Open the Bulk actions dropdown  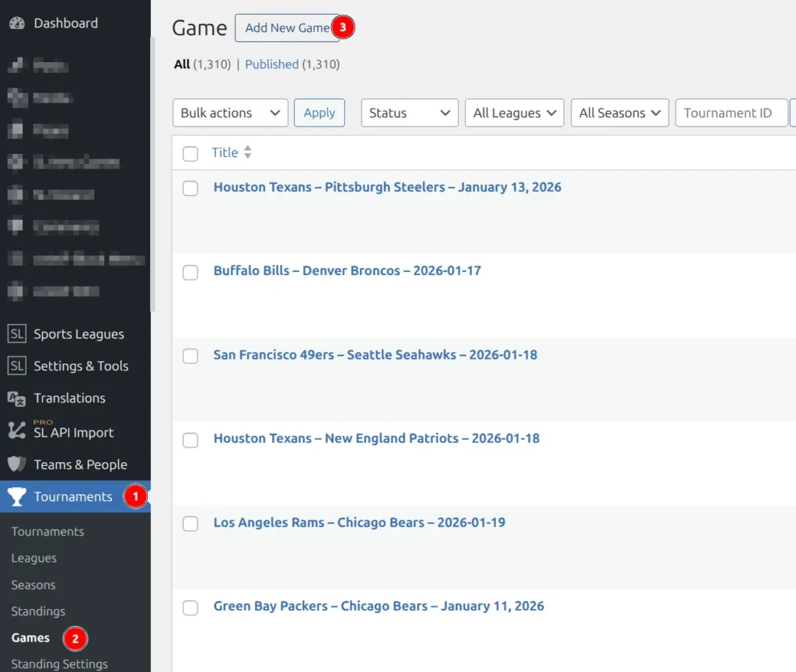230,113
